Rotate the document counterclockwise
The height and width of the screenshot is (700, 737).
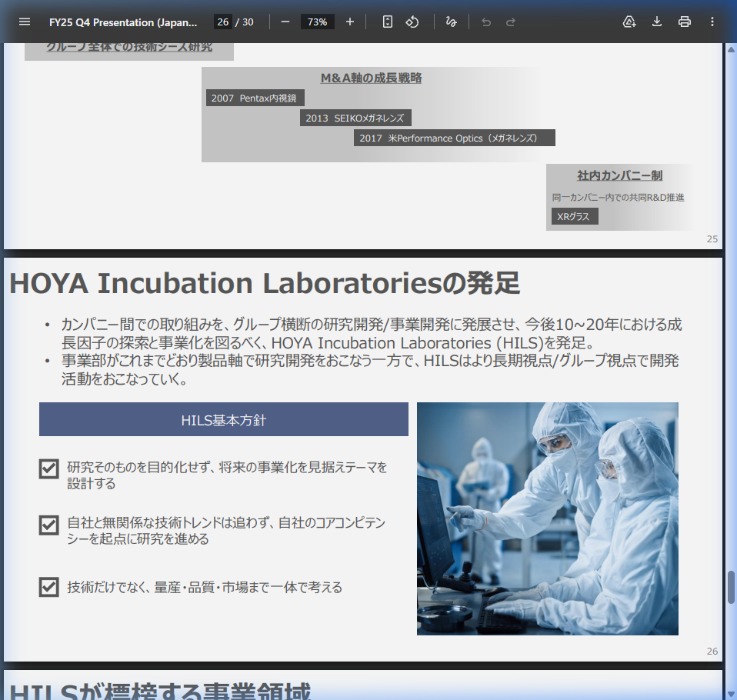coord(412,22)
